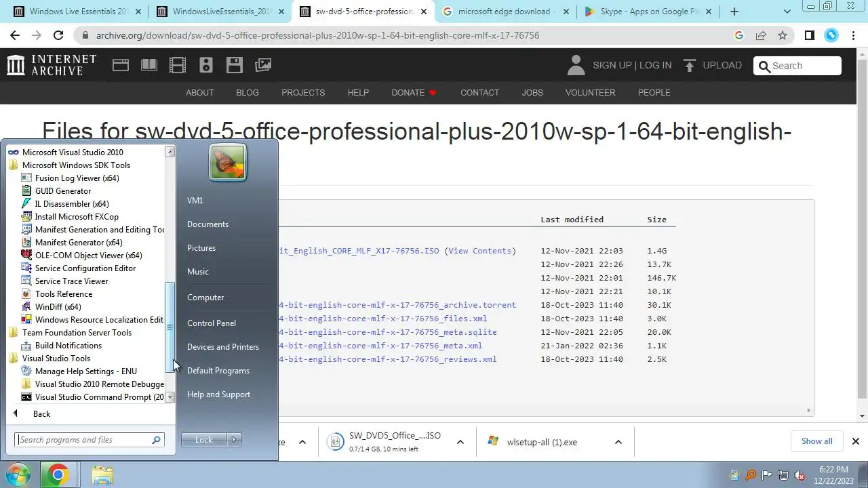Launch GUID Generator program
The width and height of the screenshot is (868, 488).
(62, 191)
